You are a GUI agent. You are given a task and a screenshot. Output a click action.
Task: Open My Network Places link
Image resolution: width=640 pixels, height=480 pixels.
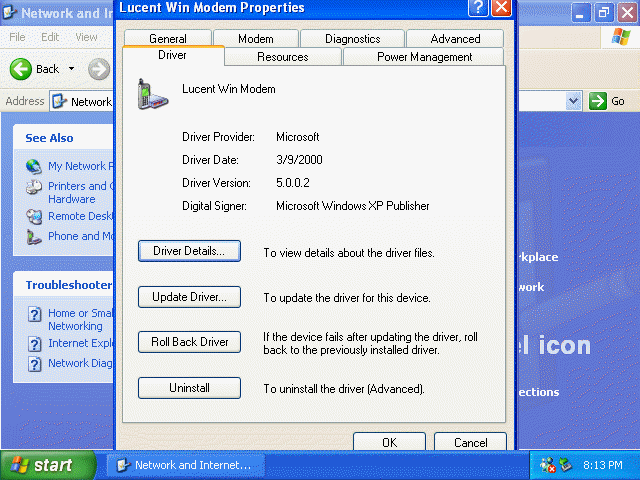point(81,166)
